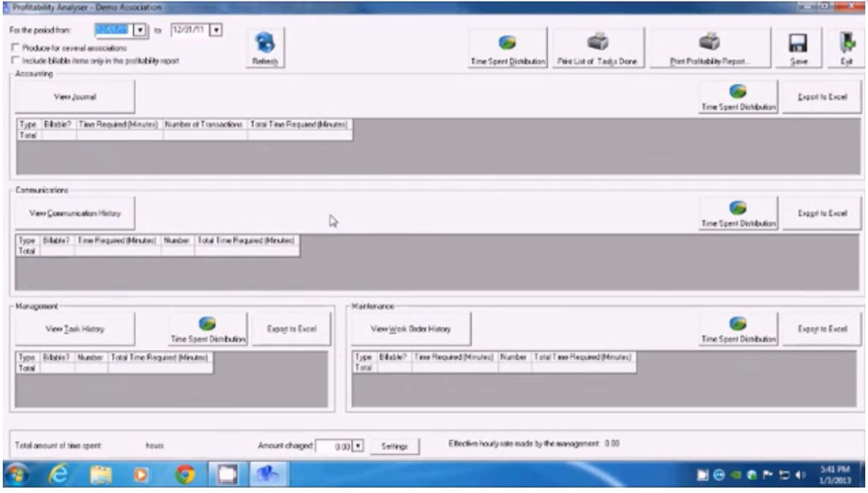Click Print List of Tasks Done
This screenshot has width=868, height=493.
[598, 48]
